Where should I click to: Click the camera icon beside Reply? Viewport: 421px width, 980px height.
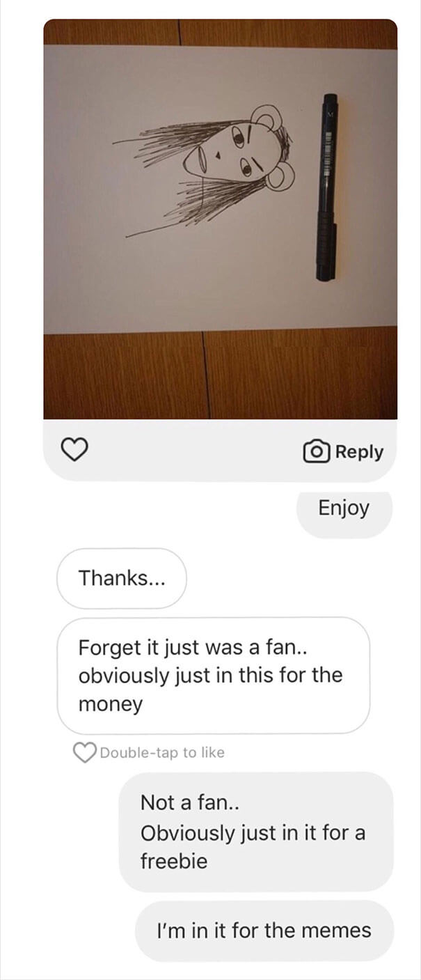[317, 451]
